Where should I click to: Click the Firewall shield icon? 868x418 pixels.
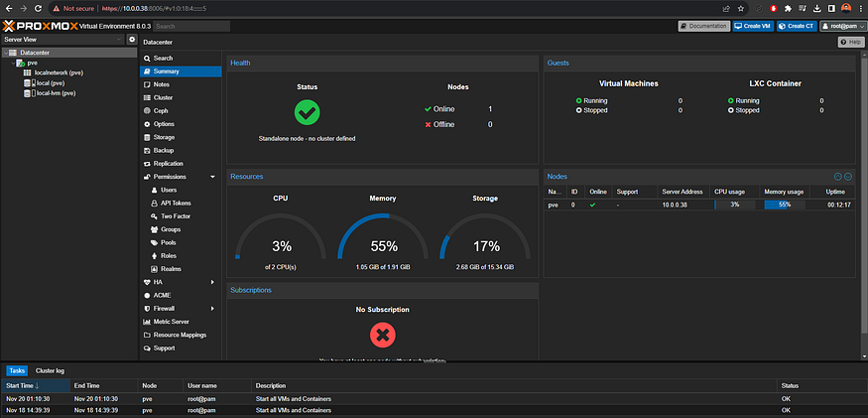pos(147,309)
